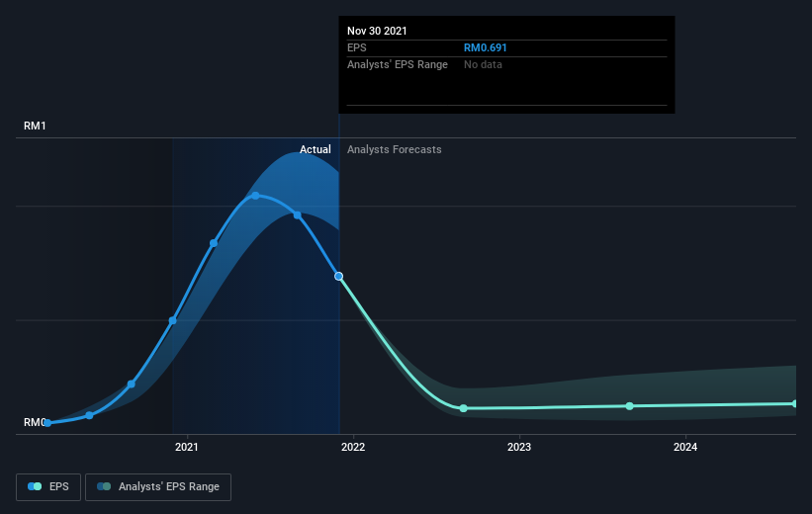The height and width of the screenshot is (514, 812).
Task: Click the Analysts Forecasts label
Action: (394, 149)
